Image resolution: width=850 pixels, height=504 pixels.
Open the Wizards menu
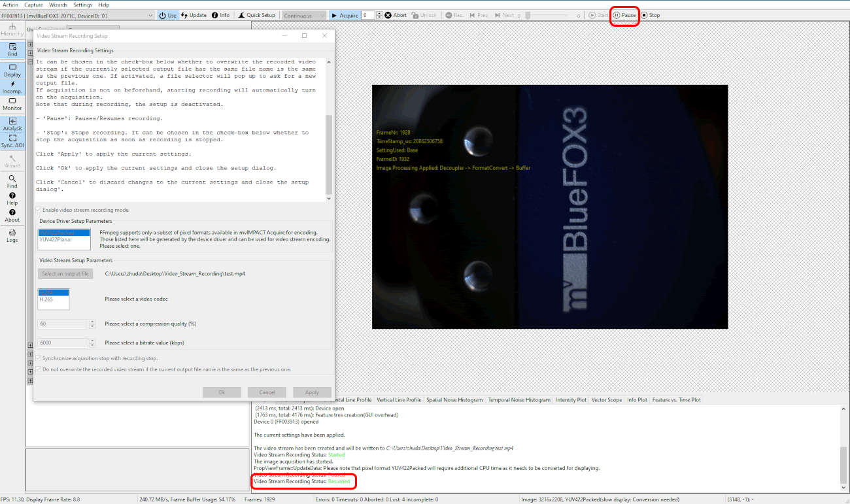(x=58, y=5)
